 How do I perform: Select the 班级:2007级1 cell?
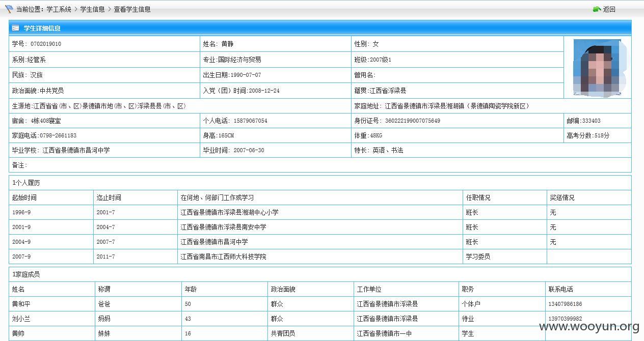[x=458, y=60]
